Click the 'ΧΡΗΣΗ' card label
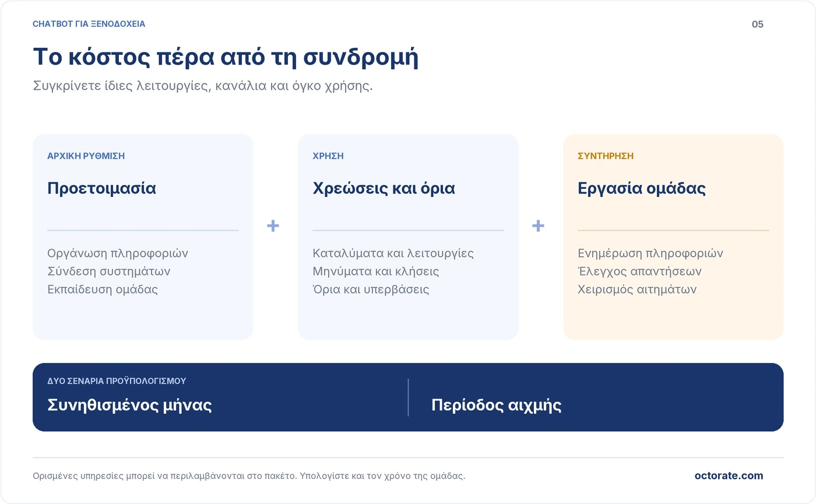 point(328,156)
